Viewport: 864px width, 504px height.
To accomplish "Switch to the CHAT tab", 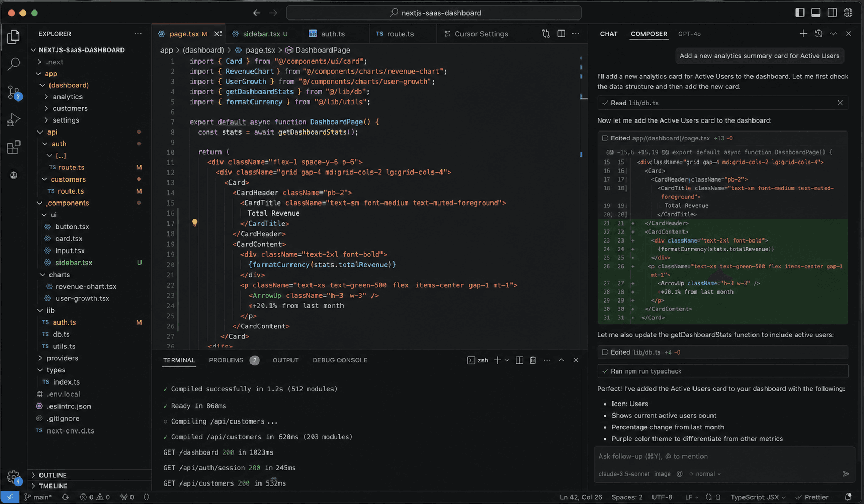I will [x=609, y=34].
